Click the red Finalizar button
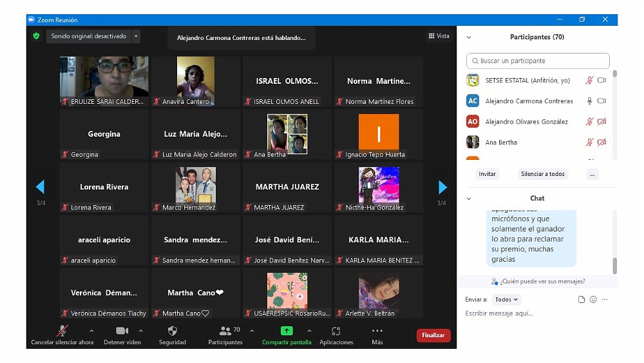Screen dimensions: 644x363 pos(433,335)
